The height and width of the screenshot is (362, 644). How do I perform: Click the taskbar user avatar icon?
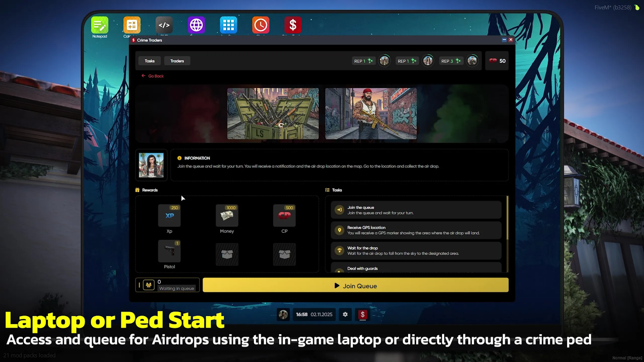tap(283, 314)
